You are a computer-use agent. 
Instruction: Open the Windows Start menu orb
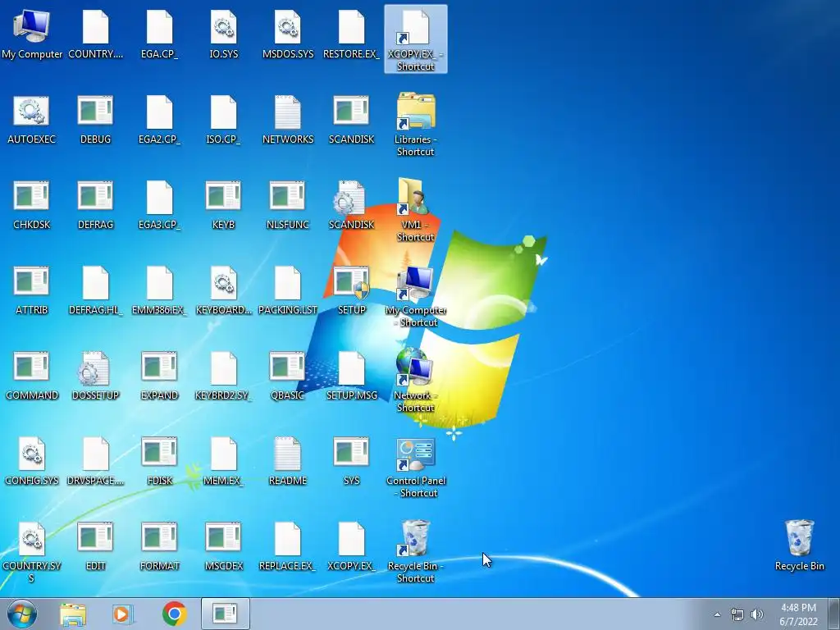pos(22,614)
